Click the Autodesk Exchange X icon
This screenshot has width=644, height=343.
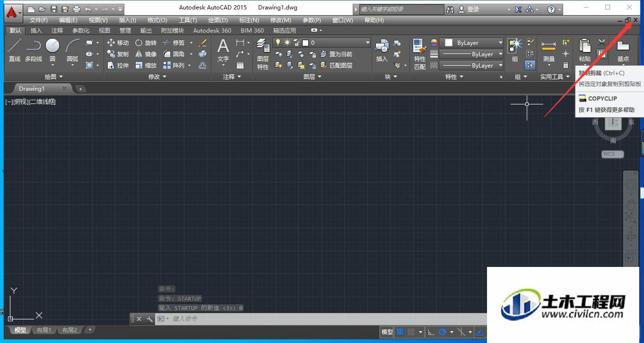click(x=518, y=9)
